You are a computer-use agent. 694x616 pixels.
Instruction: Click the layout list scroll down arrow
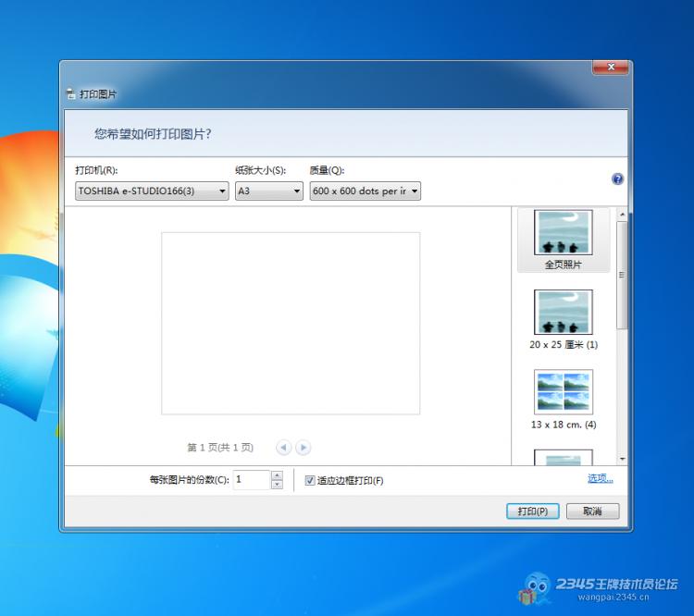623,459
